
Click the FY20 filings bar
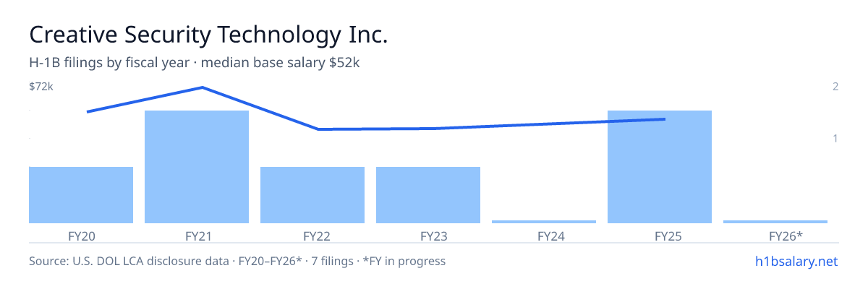[x=81, y=195]
